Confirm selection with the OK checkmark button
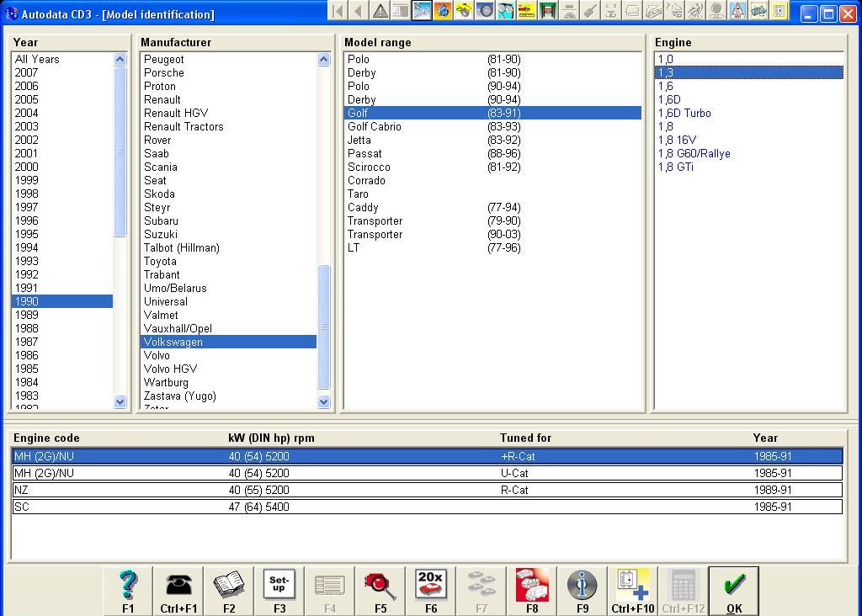Image resolution: width=862 pixels, height=616 pixels. click(734, 590)
